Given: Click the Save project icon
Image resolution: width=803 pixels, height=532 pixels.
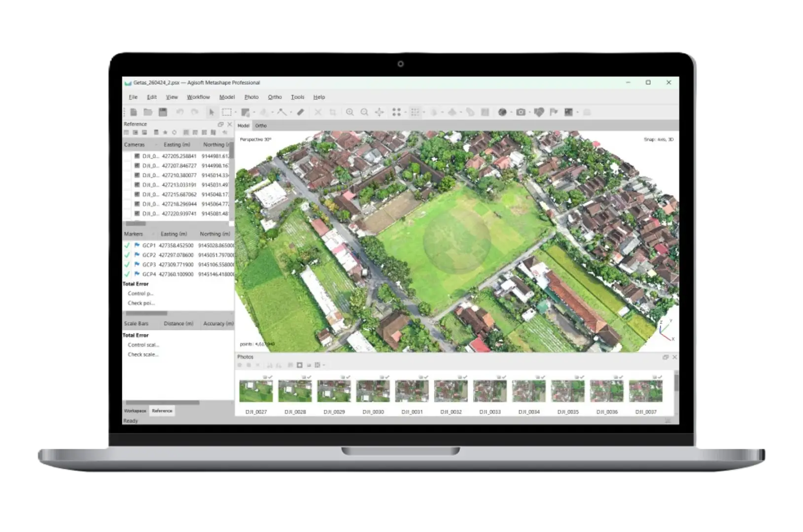Looking at the screenshot, I should coord(163,112).
